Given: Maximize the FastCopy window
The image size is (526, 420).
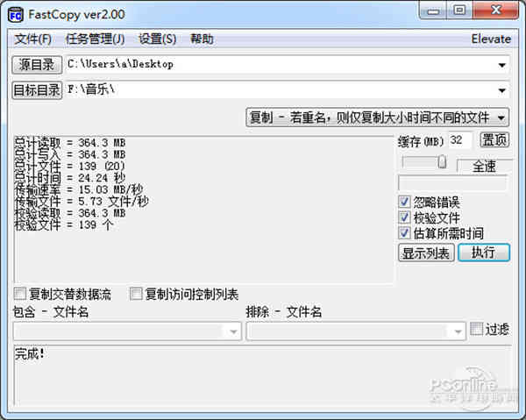Looking at the screenshot, I should coord(459,11).
